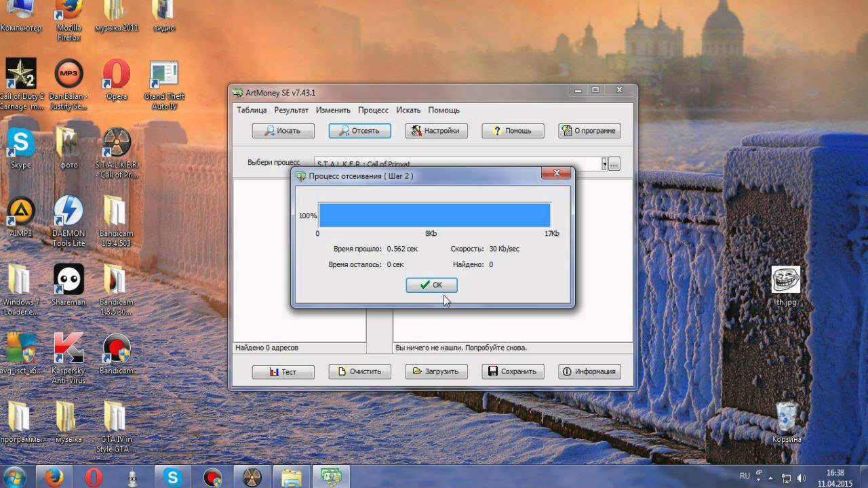Click the Skype taskbar icon

[x=172, y=477]
